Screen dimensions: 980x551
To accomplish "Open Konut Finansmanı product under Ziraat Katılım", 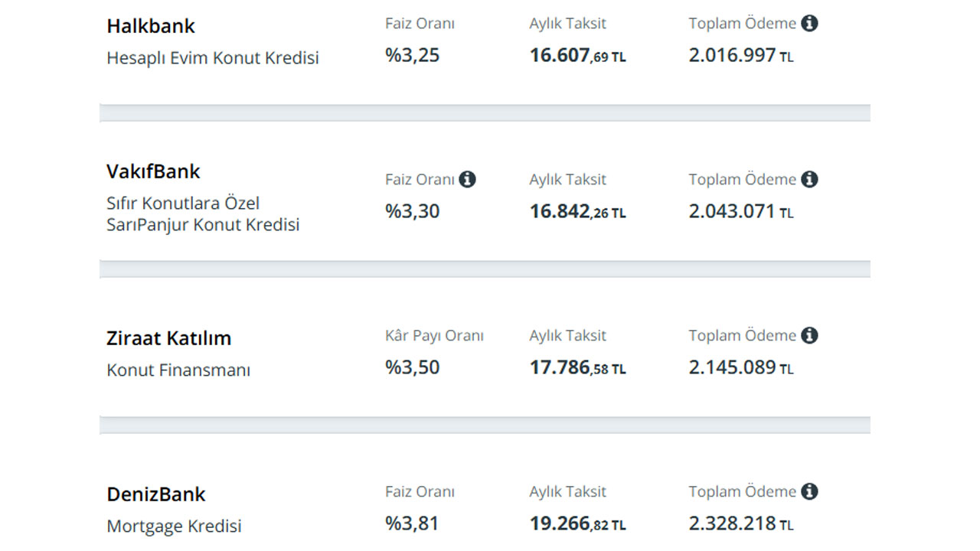I will point(178,370).
